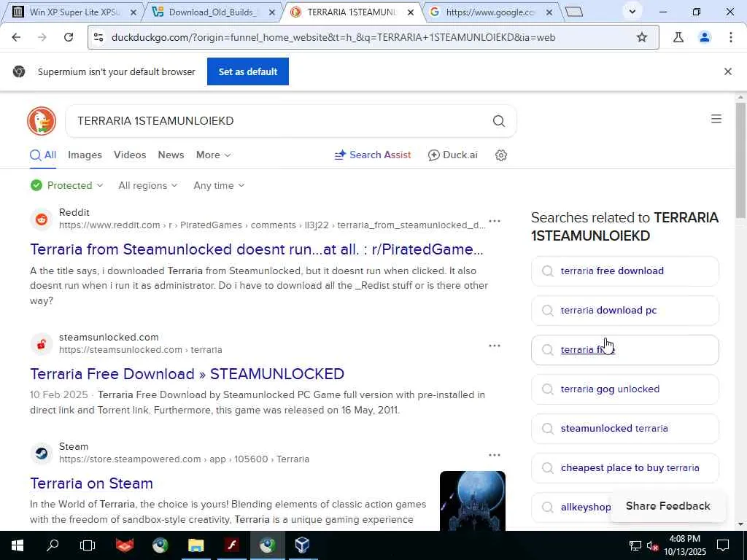747x560 pixels.
Task: Open File Explorer from taskbar
Action: 196,545
